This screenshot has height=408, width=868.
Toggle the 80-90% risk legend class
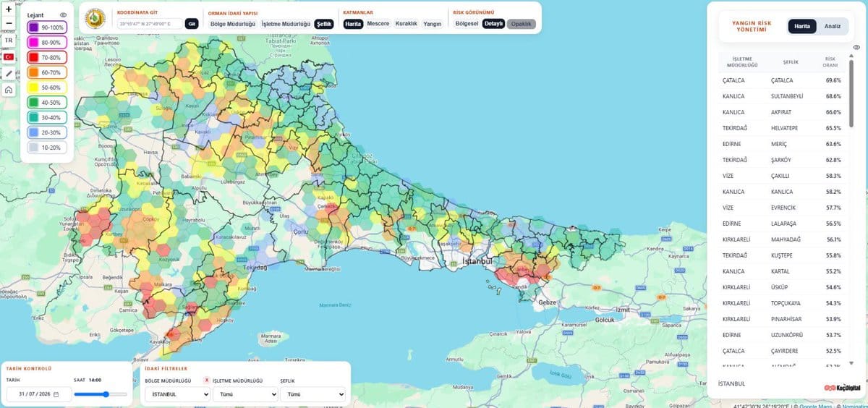pyautogui.click(x=47, y=43)
